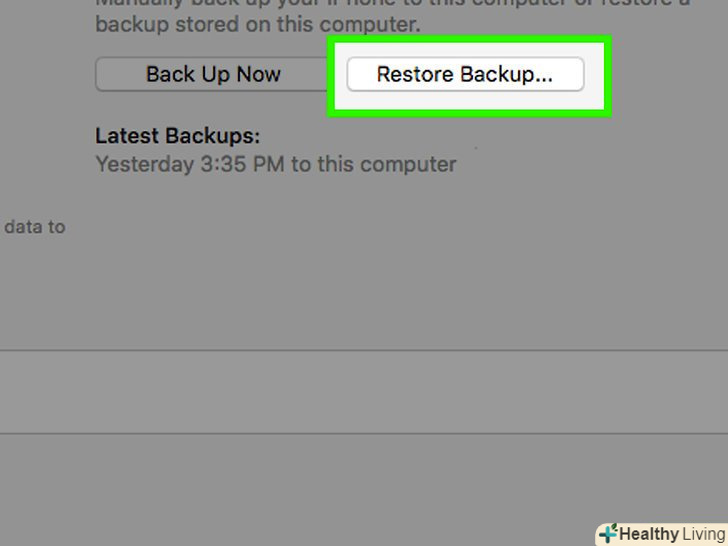728x546 pixels.
Task: Click the Restore Backup button
Action: click(x=465, y=74)
